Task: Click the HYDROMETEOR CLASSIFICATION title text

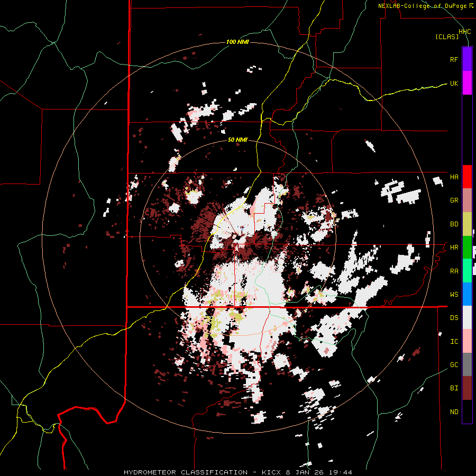Action: click(186, 472)
